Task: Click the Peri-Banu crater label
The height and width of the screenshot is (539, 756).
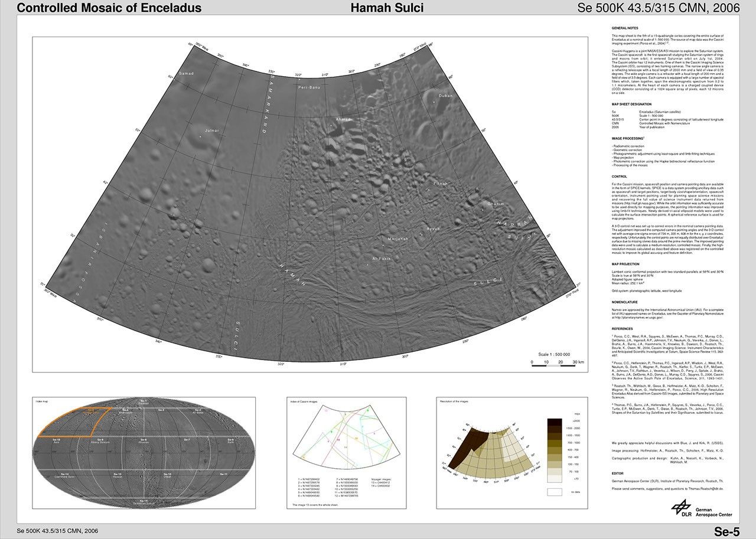Action: tap(309, 87)
